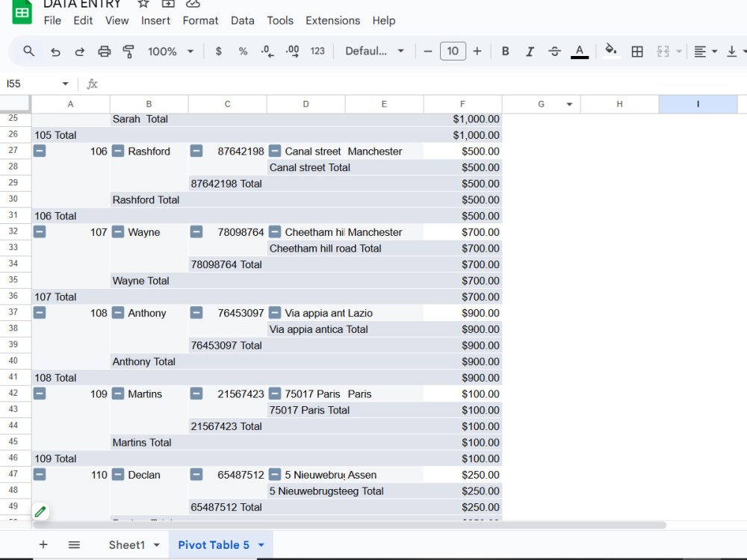The image size is (747, 560).
Task: Move document to folder icon
Action: [168, 4]
